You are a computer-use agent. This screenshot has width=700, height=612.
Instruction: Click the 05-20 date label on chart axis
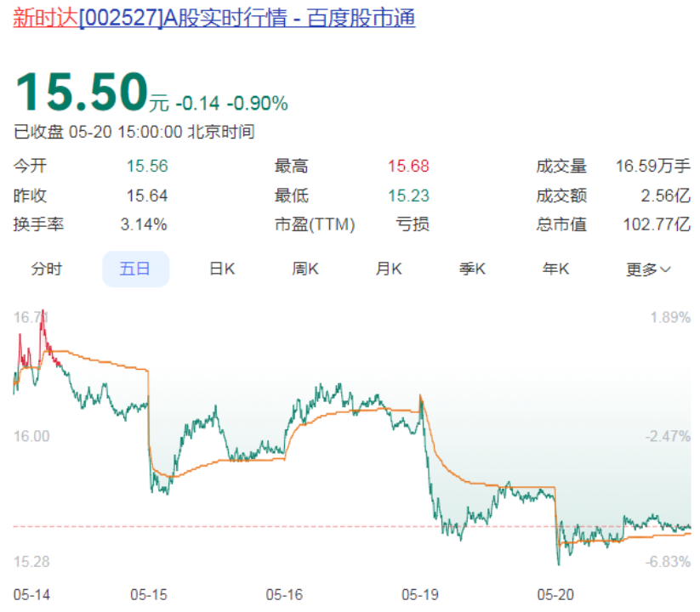[x=555, y=595]
